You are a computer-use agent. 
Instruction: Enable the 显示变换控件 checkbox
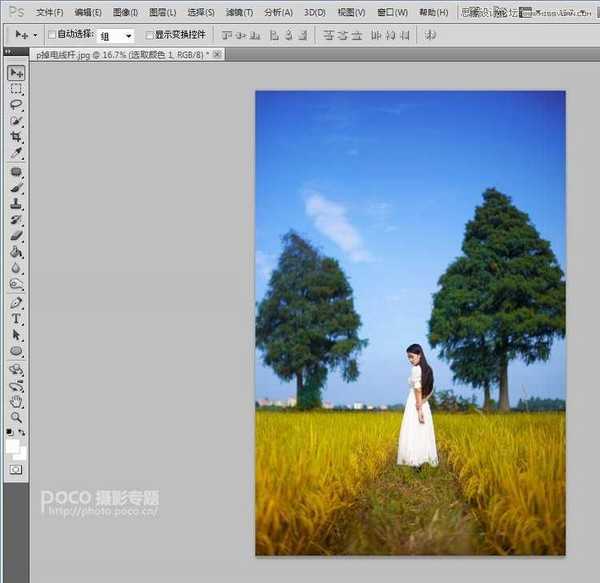[149, 34]
